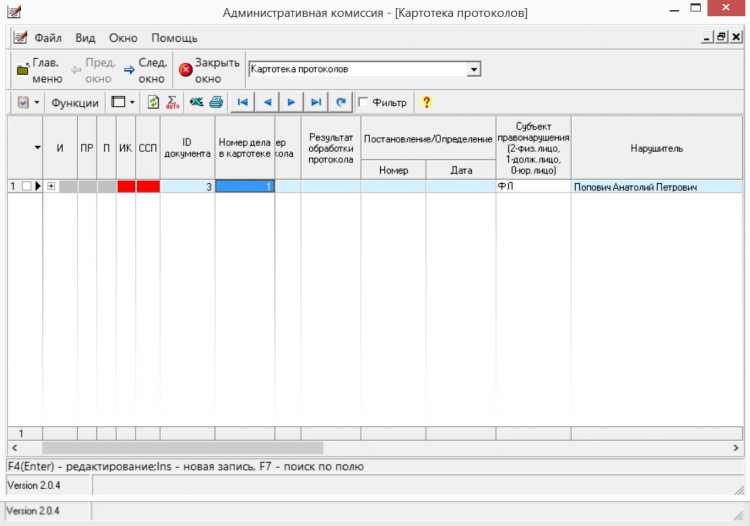Click the curved-arrow reload icon
750x526 pixels.
point(341,102)
